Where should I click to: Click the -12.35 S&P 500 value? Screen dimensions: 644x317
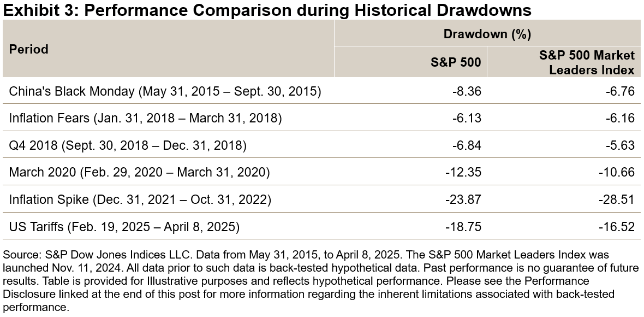(464, 172)
